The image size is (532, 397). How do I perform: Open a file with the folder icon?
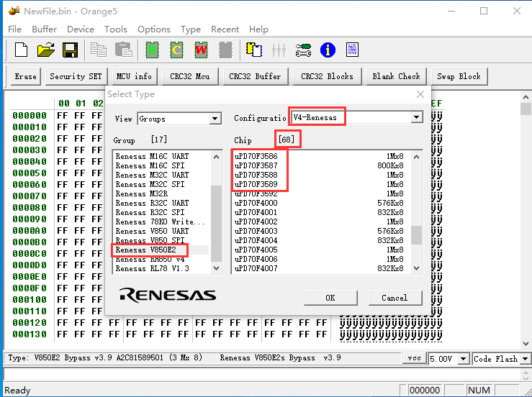[x=46, y=50]
